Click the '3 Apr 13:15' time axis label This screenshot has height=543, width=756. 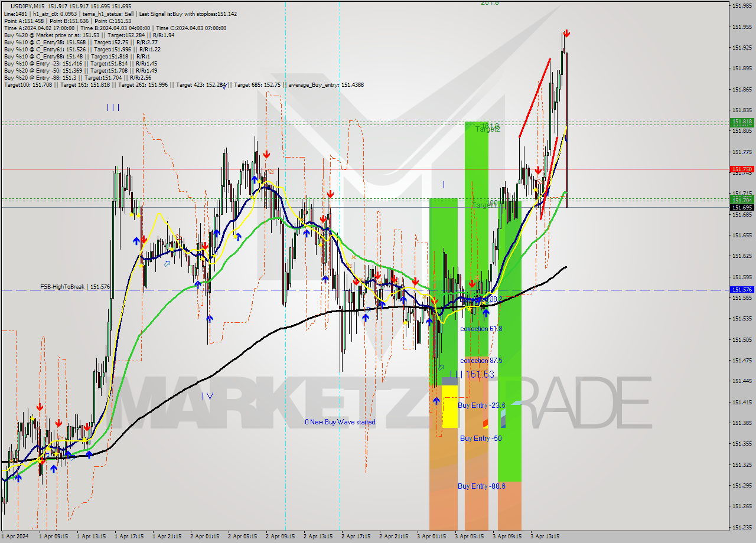pos(545,537)
